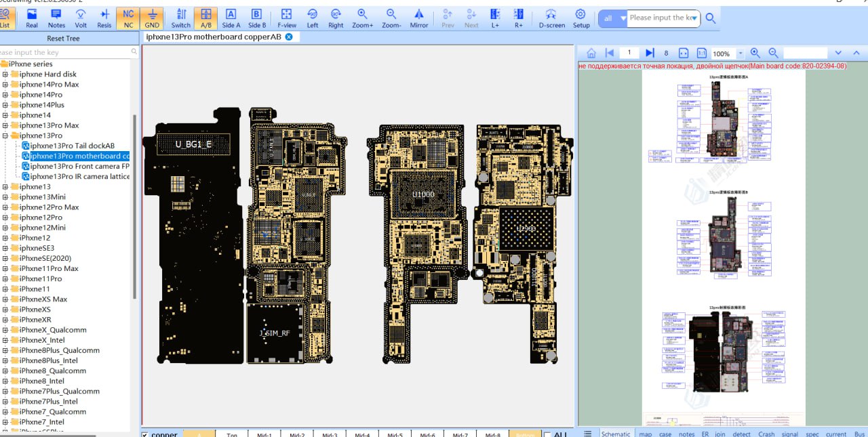This screenshot has height=437, width=868.
Task: Open the signal tab
Action: pos(790,434)
